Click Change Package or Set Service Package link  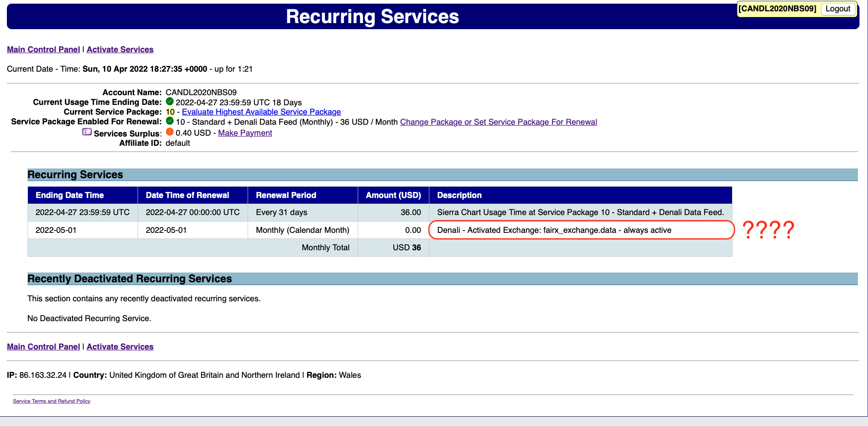pos(499,122)
